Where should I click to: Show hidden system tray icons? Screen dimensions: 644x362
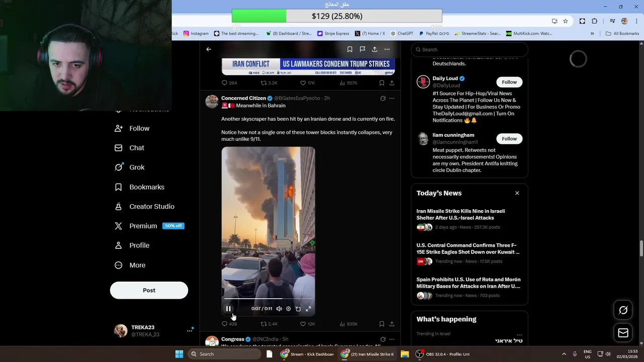[563, 354]
